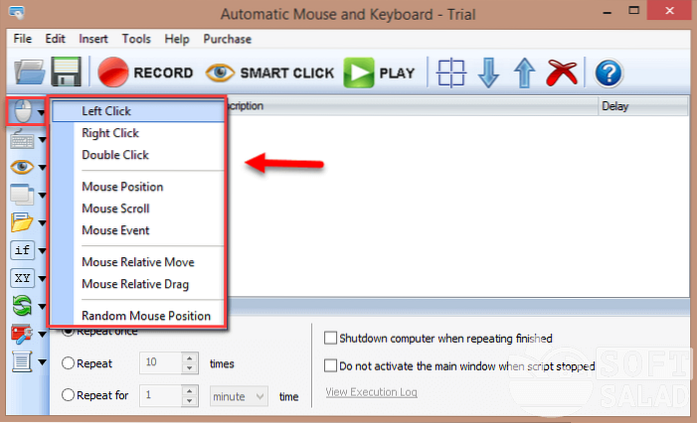697x423 pixels.
Task: Activate the SMART CLICK eye tool
Action: (x=268, y=73)
